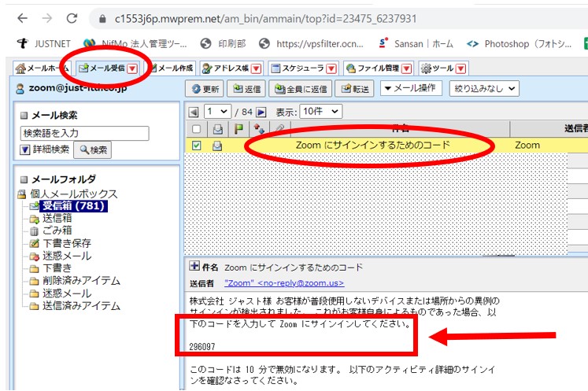
Task: Open the vpsfilter.ocn bookmark
Action: click(311, 44)
